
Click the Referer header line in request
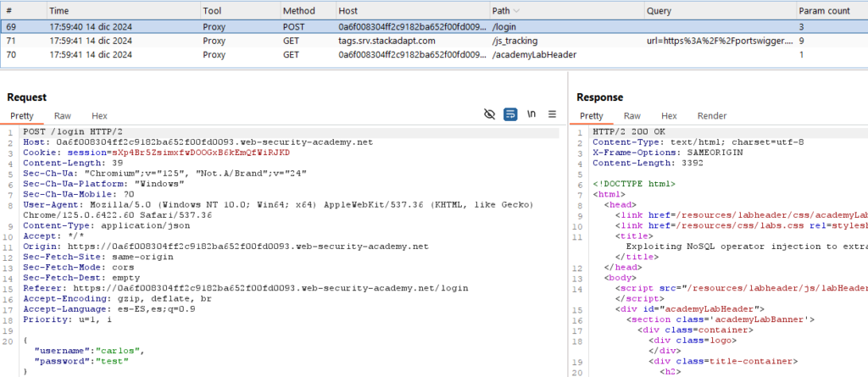[x=245, y=288]
